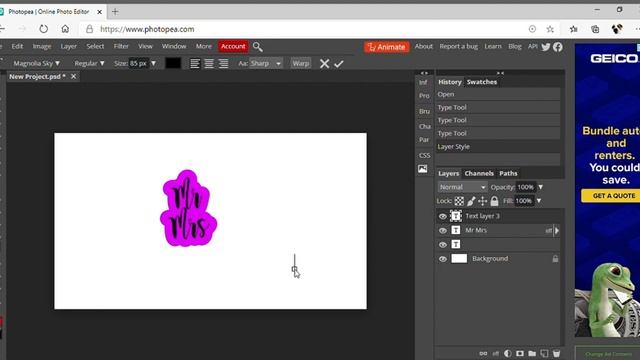
Task: Hide the Mr Mrs layer
Action: [442, 231]
